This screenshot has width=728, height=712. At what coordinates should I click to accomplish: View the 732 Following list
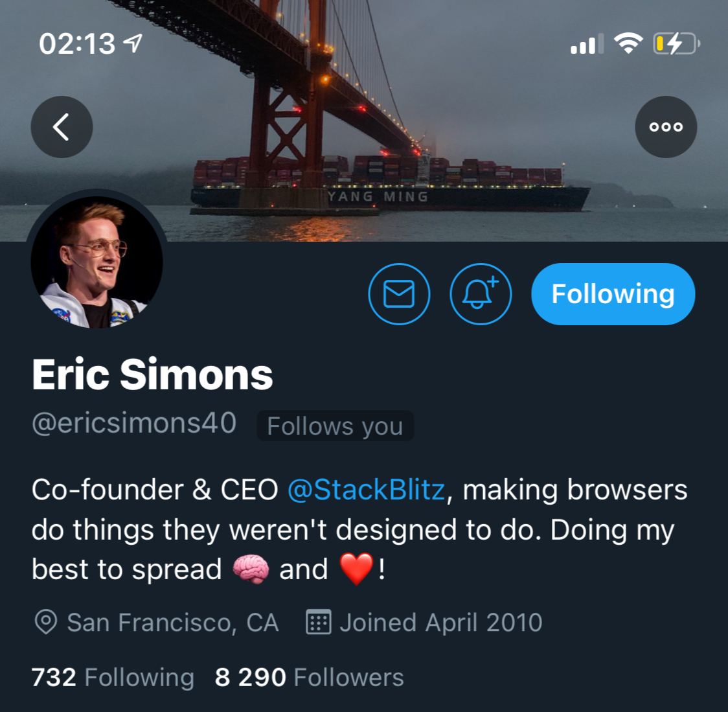coord(113,677)
